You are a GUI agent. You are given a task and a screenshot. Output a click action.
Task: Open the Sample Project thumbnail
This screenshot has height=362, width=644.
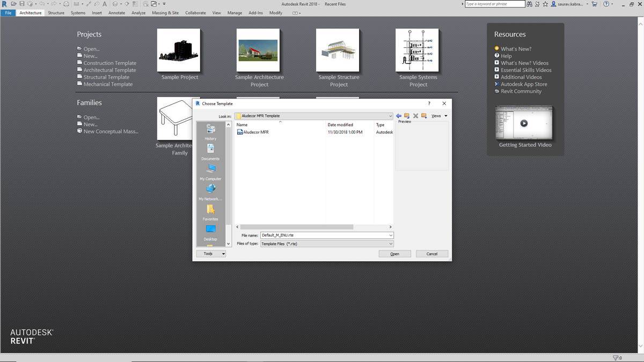179,50
